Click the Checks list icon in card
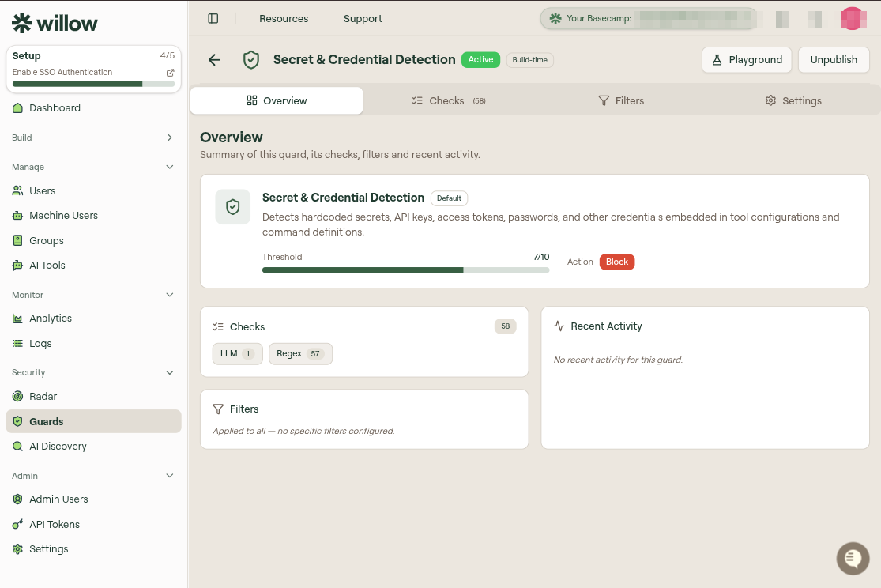 point(218,326)
